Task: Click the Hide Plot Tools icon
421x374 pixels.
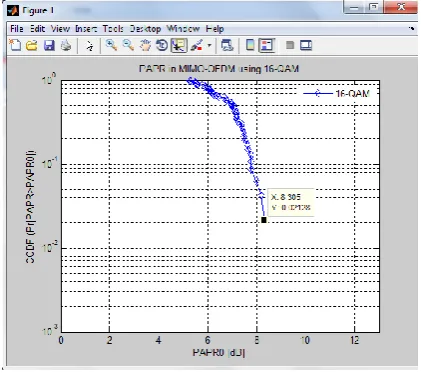Action: click(x=290, y=45)
